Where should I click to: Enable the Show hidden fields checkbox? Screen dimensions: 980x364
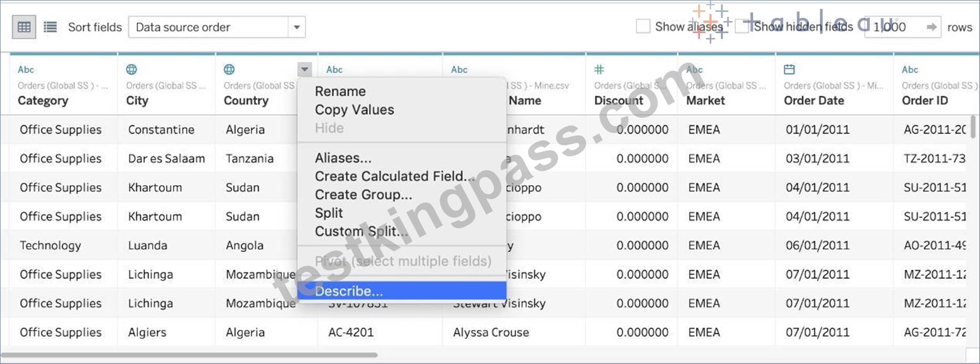(742, 26)
